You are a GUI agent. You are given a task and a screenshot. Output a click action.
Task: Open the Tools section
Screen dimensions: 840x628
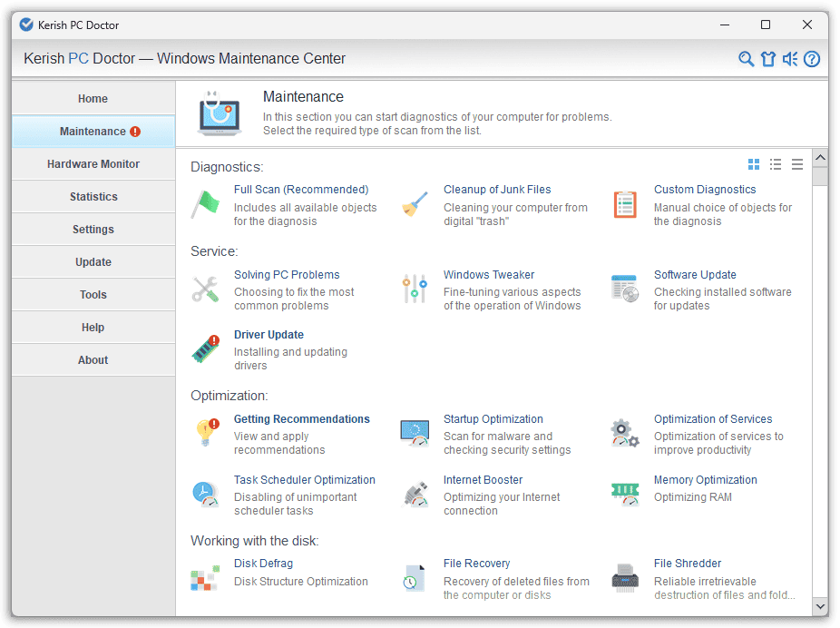[93, 295]
